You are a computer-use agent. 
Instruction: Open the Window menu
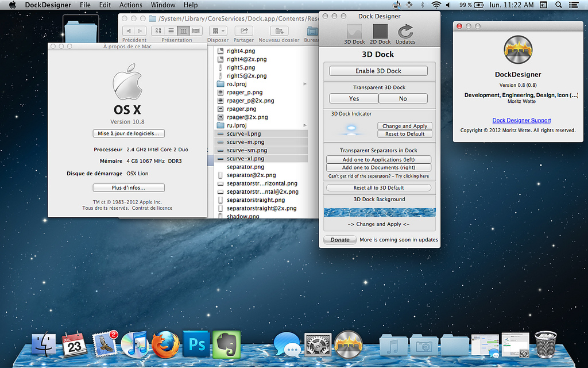(x=163, y=5)
